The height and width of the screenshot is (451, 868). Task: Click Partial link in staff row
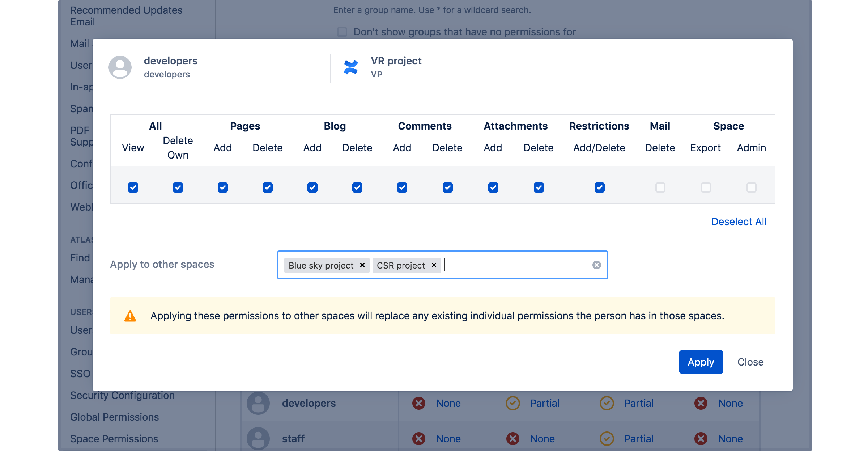click(x=639, y=439)
